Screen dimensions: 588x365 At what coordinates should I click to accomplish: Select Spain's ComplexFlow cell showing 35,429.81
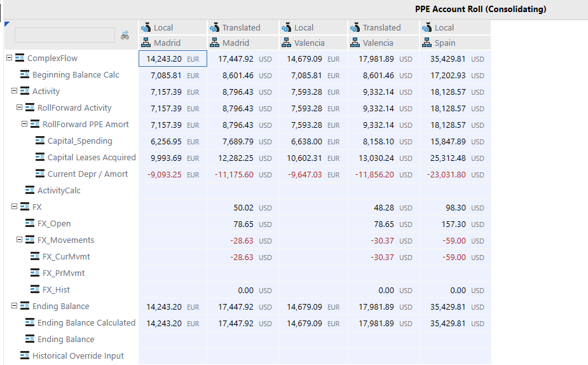[x=448, y=59]
